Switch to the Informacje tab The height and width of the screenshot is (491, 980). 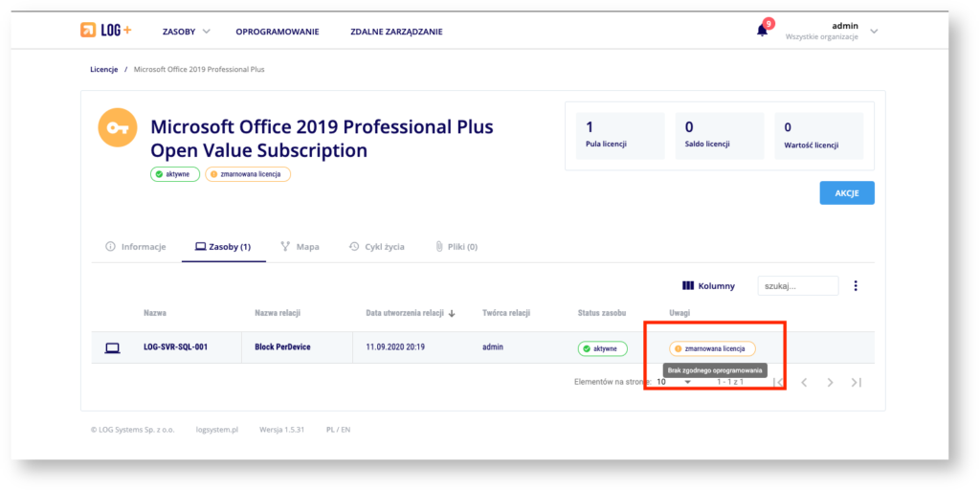136,247
